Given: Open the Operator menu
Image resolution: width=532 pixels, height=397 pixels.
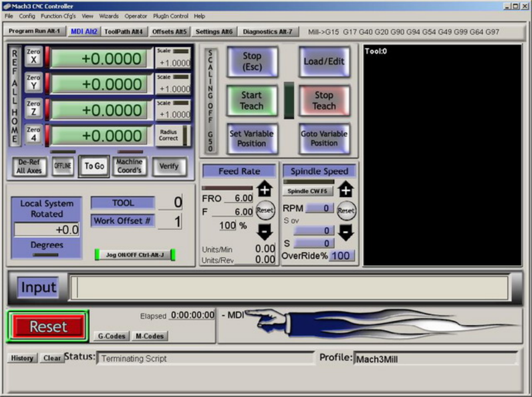Looking at the screenshot, I should click(136, 16).
